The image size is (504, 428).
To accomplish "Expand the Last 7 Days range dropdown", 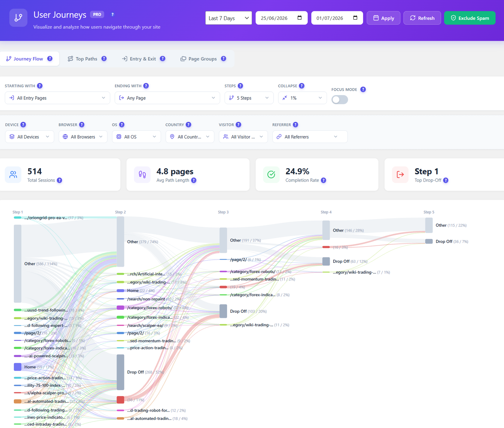I will coord(229,18).
